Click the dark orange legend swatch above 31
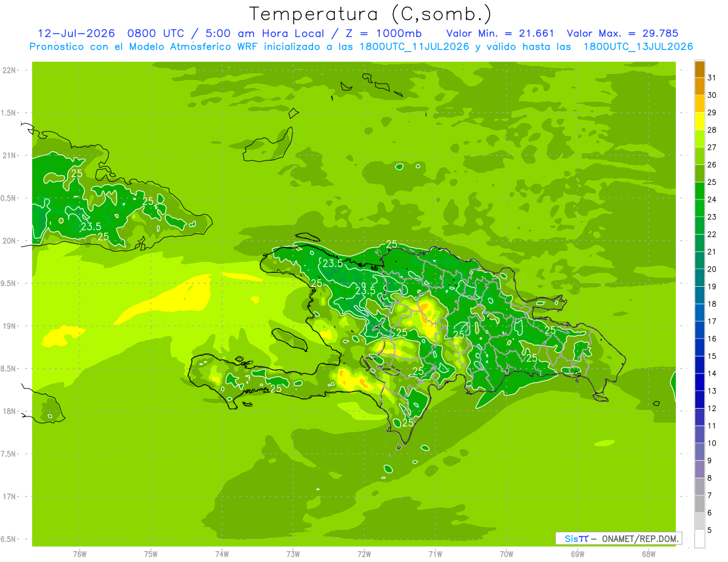 699,69
